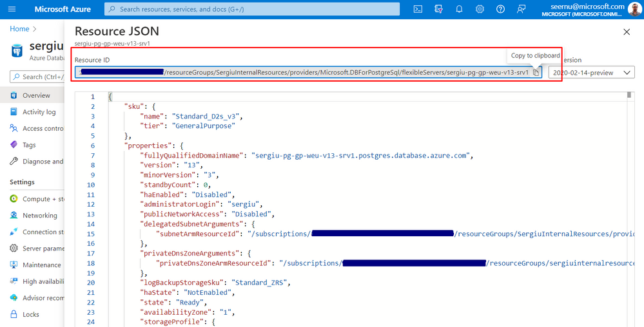This screenshot has width=644, height=327.
Task: Click the Access control icon
Action: point(14,129)
